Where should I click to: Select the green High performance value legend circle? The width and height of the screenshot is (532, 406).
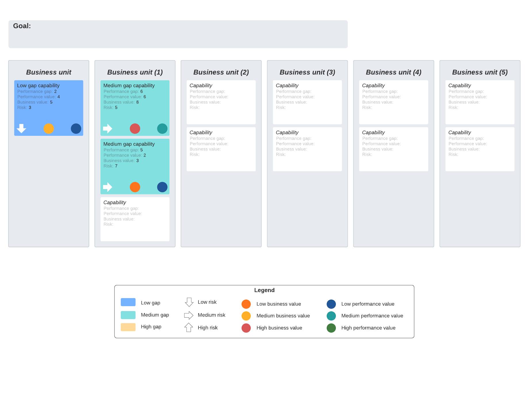331,328
